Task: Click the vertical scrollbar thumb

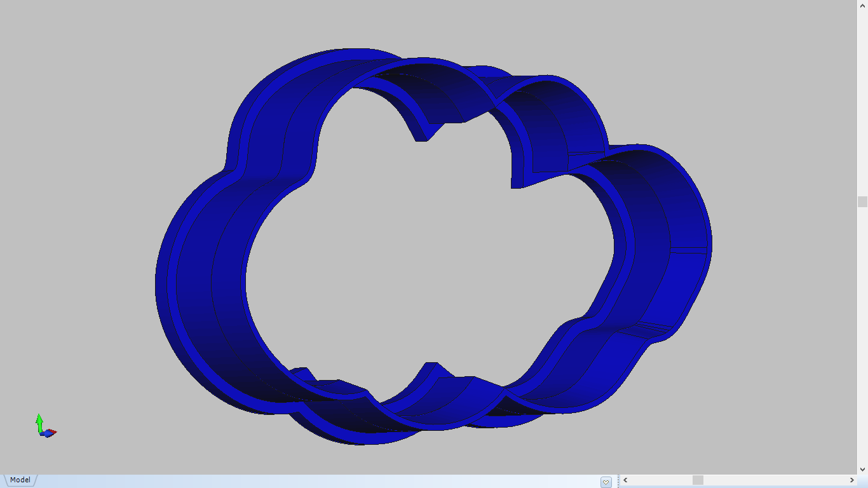Action: click(862, 201)
